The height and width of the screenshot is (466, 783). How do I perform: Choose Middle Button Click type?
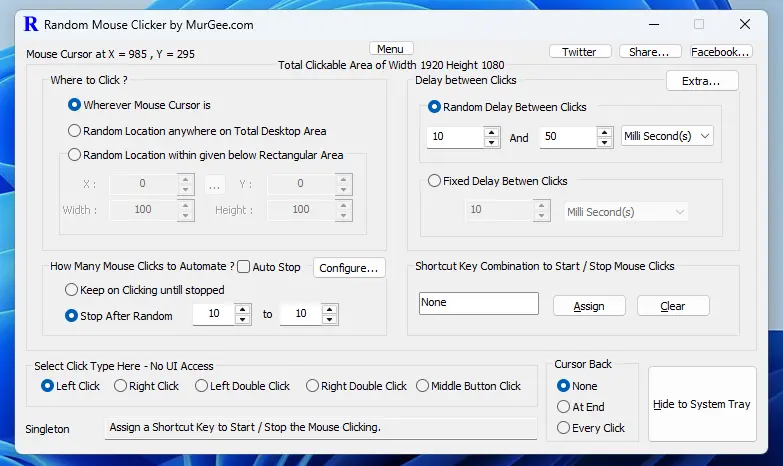point(468,386)
